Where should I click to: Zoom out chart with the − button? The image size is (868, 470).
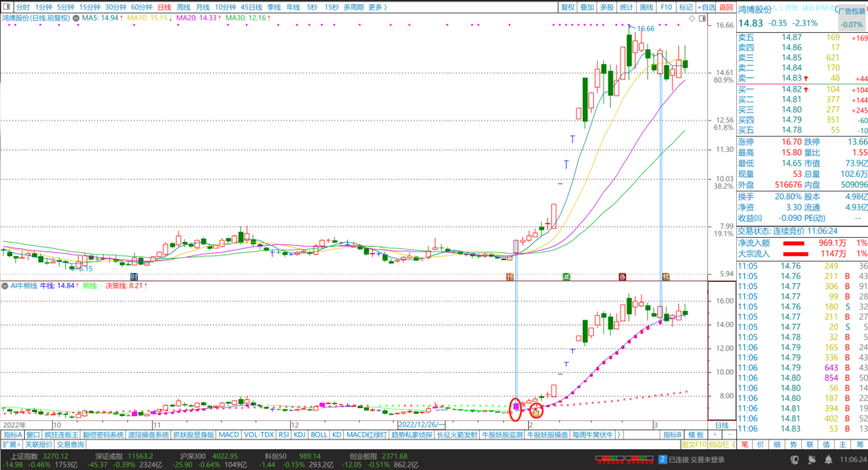pyautogui.click(x=729, y=435)
